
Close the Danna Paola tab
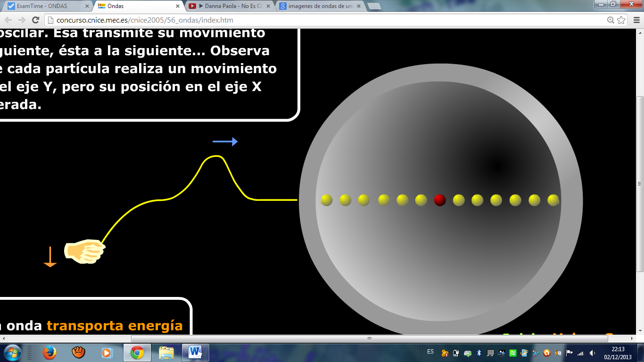tap(268, 7)
